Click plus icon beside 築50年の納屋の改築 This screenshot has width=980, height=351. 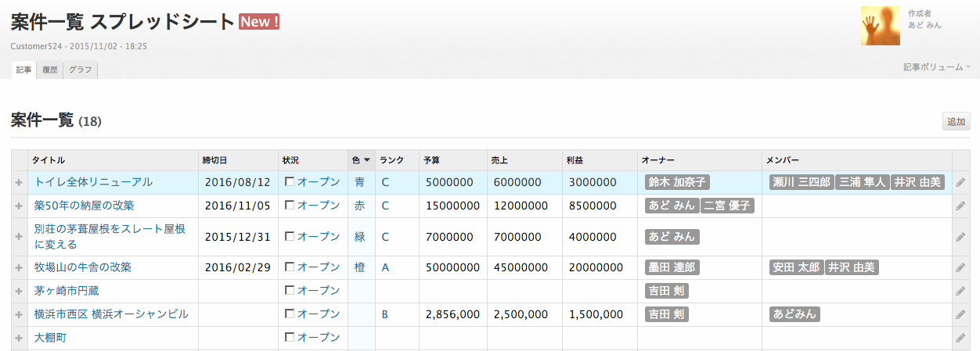click(x=19, y=206)
